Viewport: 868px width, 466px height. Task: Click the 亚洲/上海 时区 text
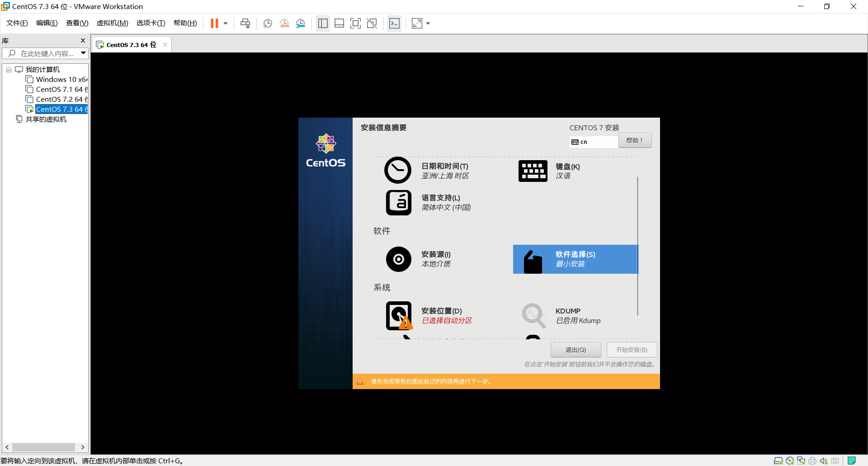pyautogui.click(x=445, y=176)
